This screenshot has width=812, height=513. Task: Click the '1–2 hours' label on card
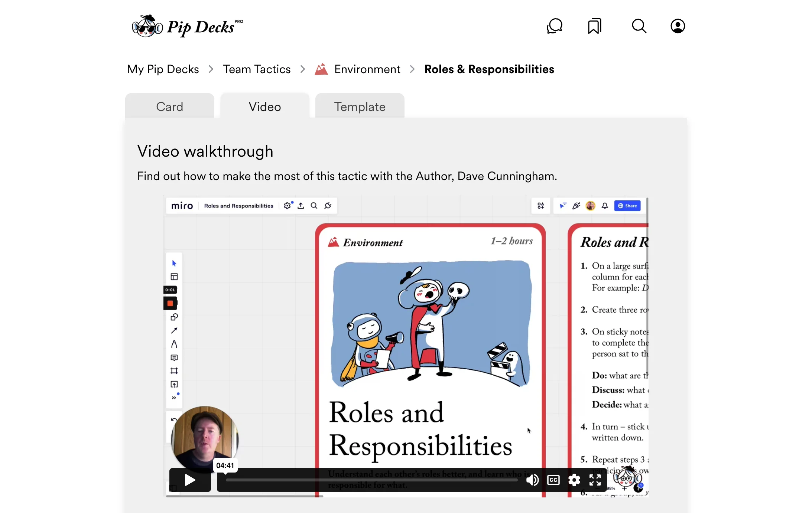[511, 241]
